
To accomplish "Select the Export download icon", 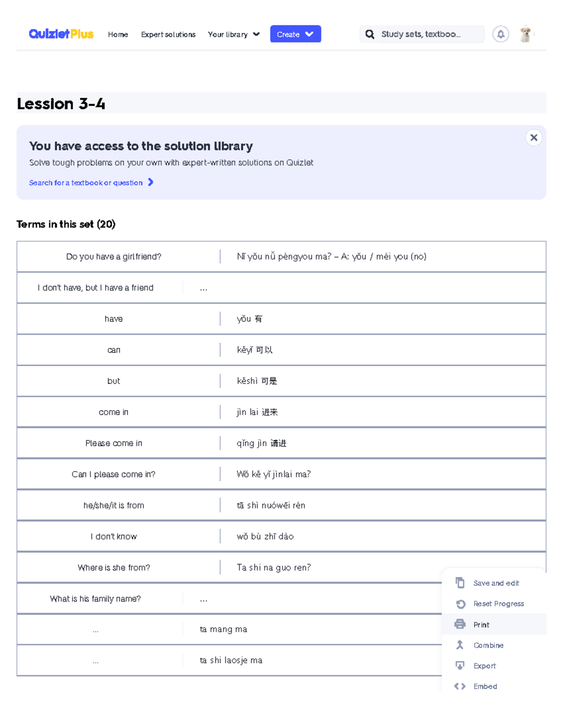I will click(x=460, y=665).
